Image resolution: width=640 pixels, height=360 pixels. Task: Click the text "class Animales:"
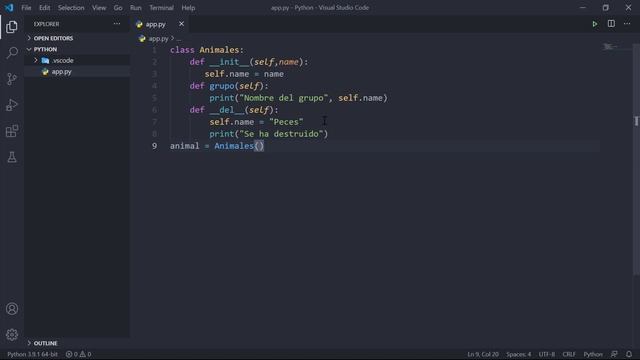207,50
